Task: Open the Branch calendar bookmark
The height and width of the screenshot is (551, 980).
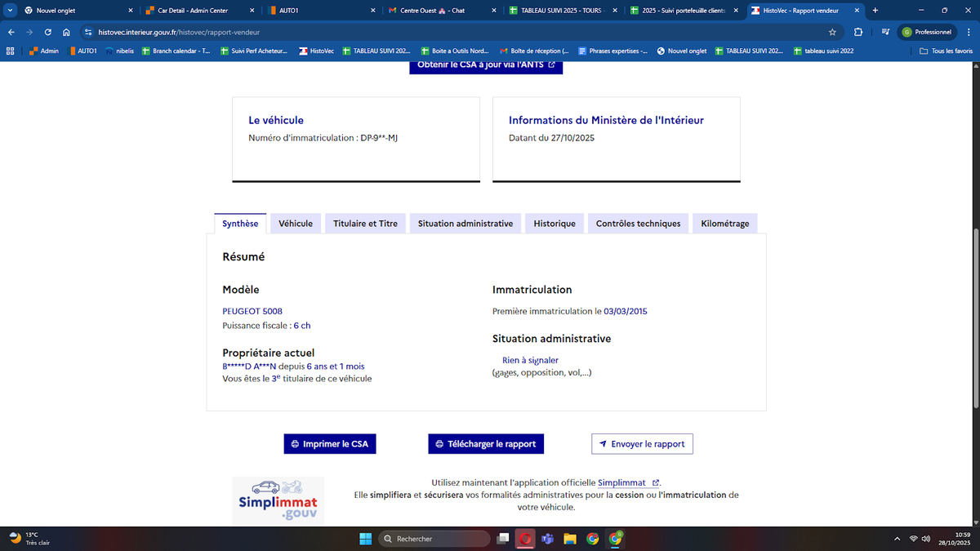Action: coord(175,51)
